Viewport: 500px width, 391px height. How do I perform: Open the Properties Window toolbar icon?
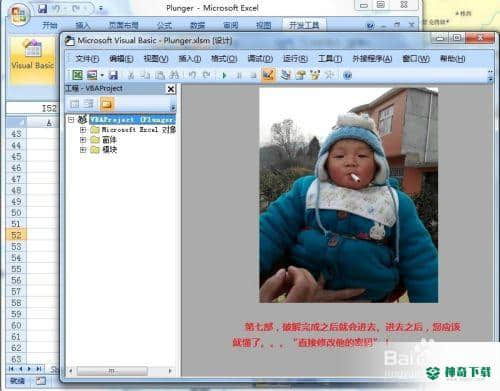coord(300,75)
